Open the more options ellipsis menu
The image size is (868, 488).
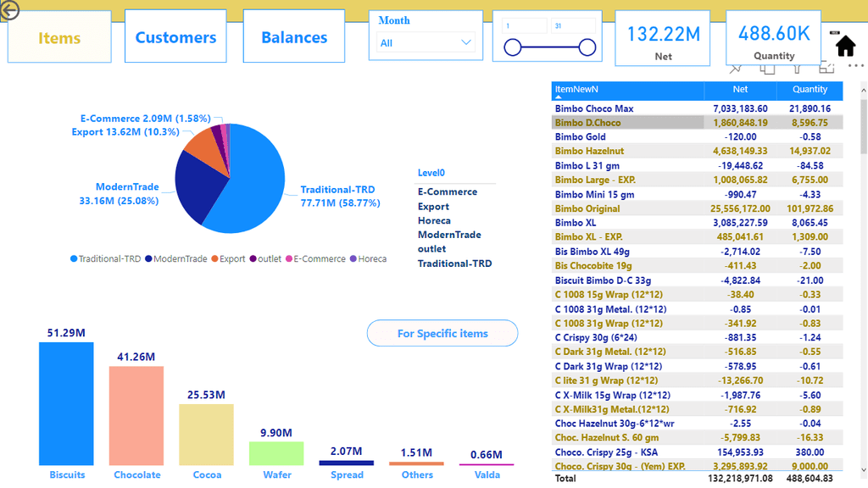(854, 65)
